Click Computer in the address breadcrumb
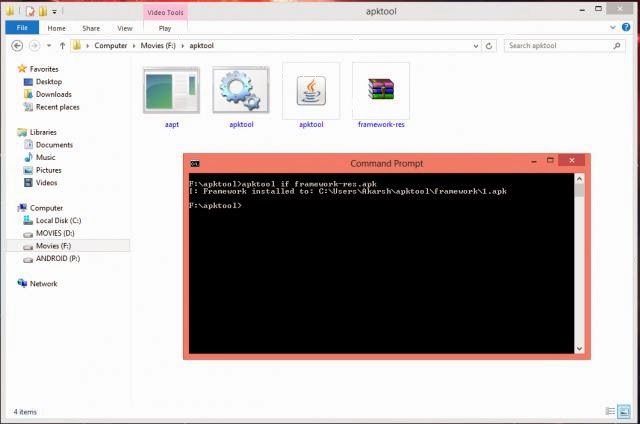Image resolution: width=640 pixels, height=424 pixels. 111,46
